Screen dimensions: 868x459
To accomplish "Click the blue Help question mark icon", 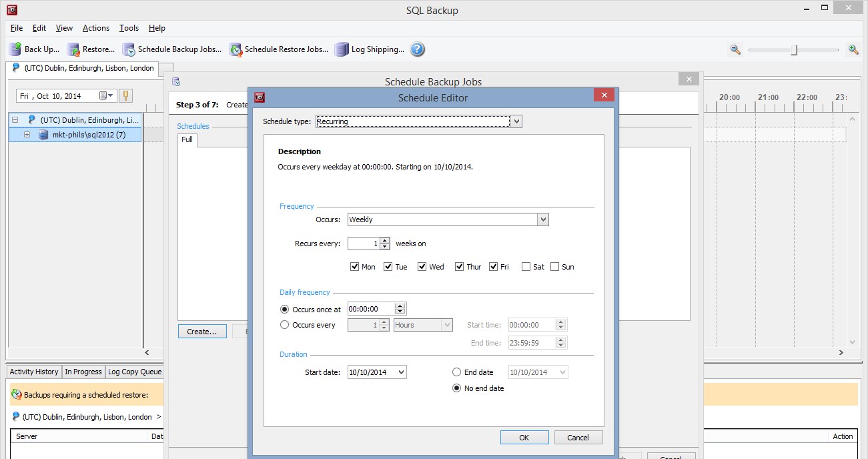I will pyautogui.click(x=417, y=49).
